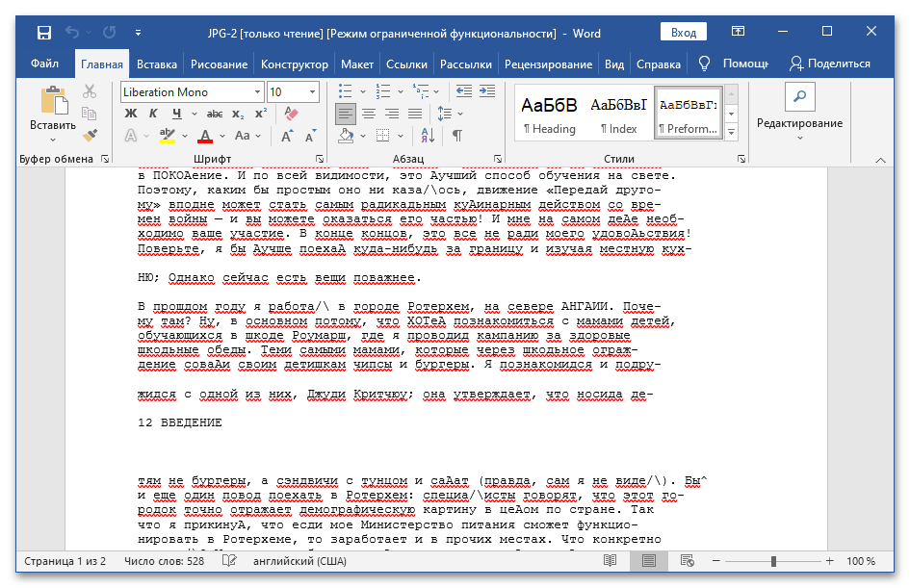The height and width of the screenshot is (588, 910).
Task: Expand the styles gallery more arrow
Action: click(x=732, y=133)
